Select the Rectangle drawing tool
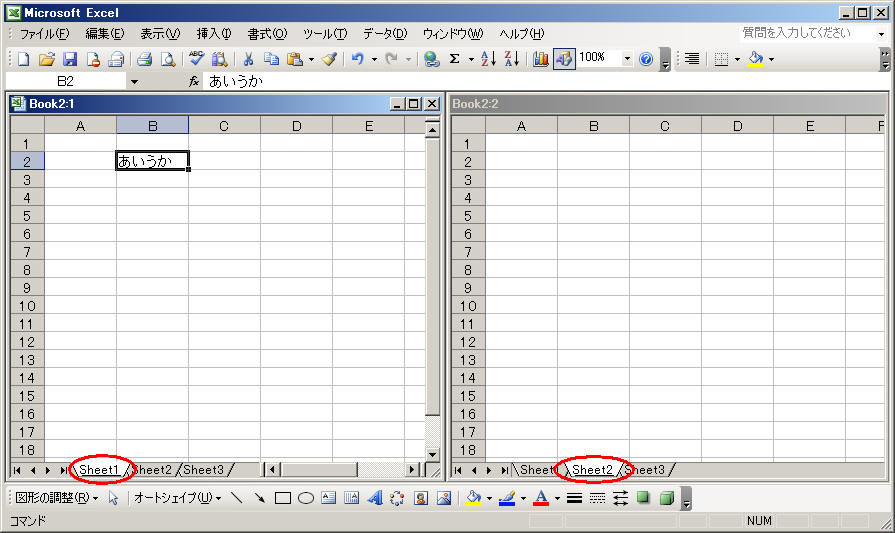Screen dimensions: 895x533 [x=283, y=498]
